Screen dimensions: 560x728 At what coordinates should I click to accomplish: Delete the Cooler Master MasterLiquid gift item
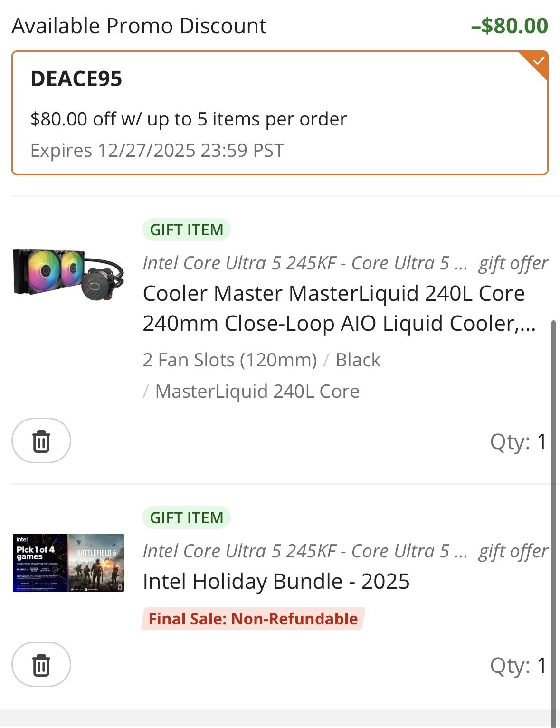coord(41,441)
